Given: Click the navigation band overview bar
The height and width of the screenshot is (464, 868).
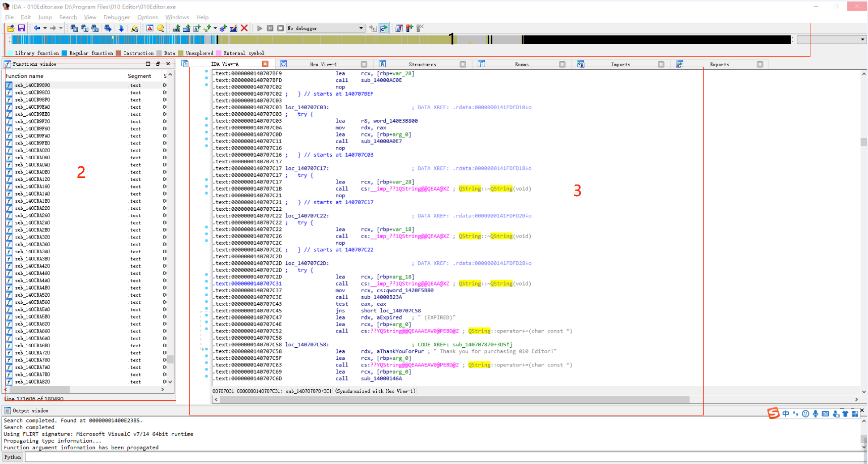Looking at the screenshot, I should click(401, 39).
